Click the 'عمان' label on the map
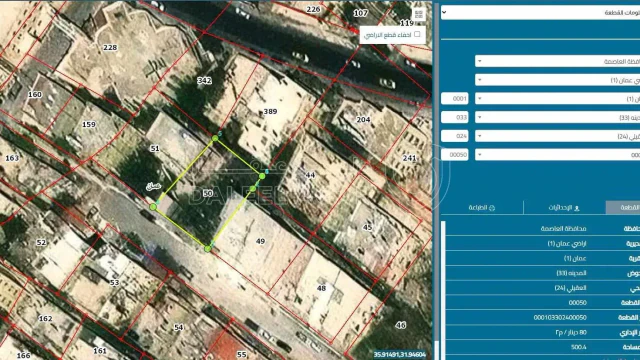The image size is (640, 360). (154, 186)
